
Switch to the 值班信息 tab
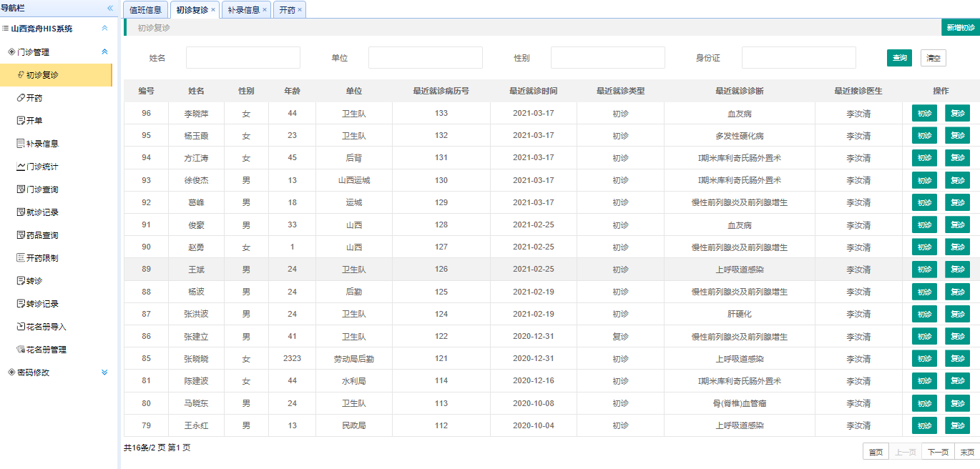pyautogui.click(x=146, y=10)
